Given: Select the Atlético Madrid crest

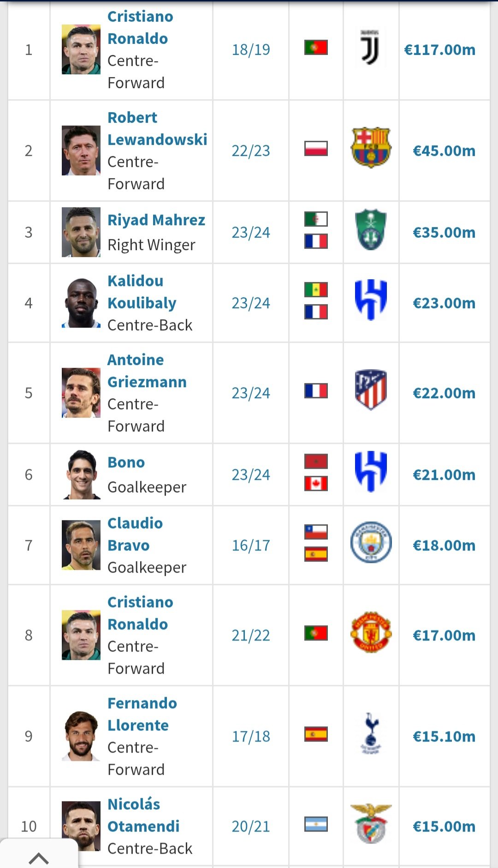Looking at the screenshot, I should [371, 390].
